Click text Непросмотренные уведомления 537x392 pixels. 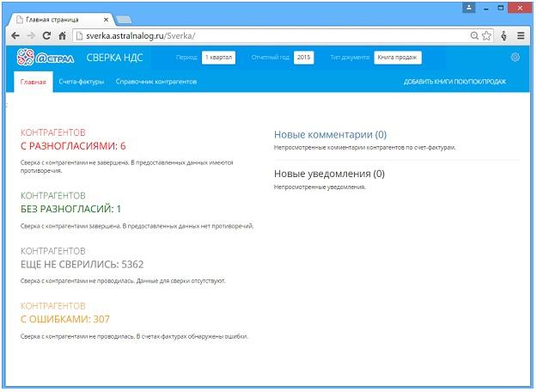click(x=320, y=187)
